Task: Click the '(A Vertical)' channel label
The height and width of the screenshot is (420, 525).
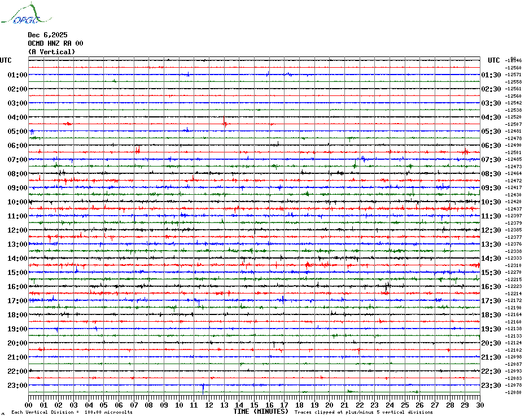Action: 51,52
